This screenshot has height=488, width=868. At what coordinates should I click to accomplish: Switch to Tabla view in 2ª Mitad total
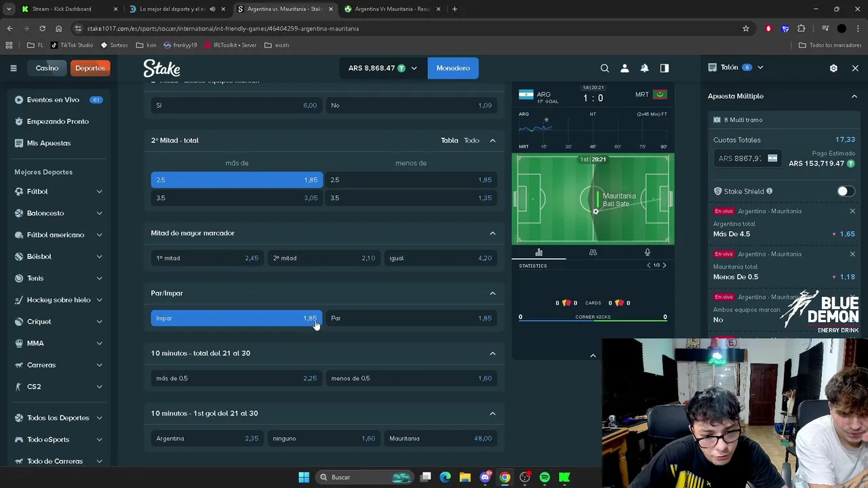pyautogui.click(x=450, y=140)
